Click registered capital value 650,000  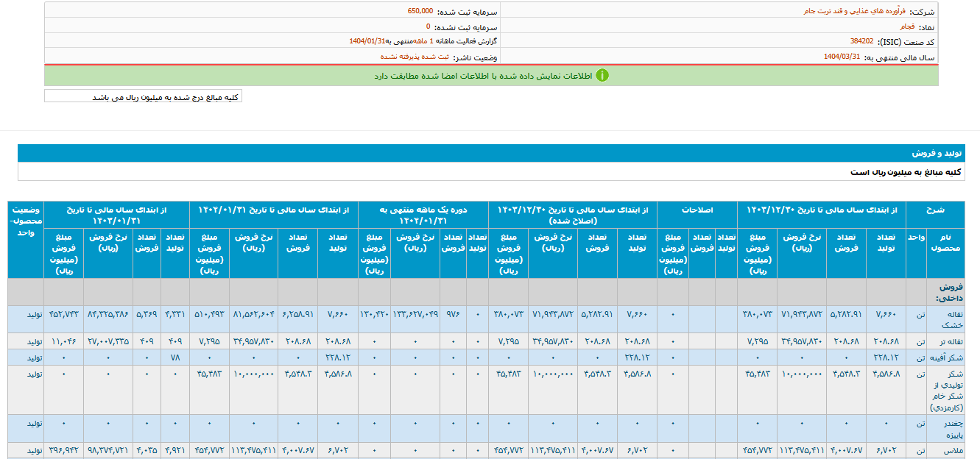(420, 12)
